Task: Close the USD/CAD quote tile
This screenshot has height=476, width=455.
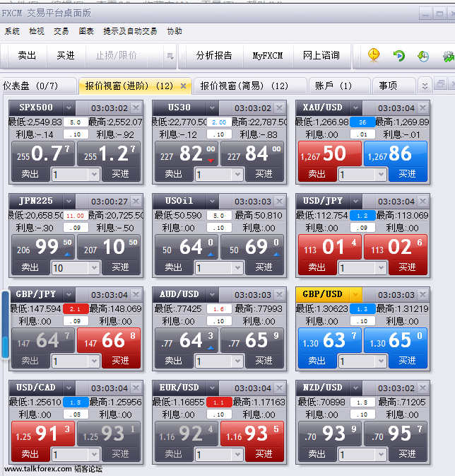Action: click(136, 388)
